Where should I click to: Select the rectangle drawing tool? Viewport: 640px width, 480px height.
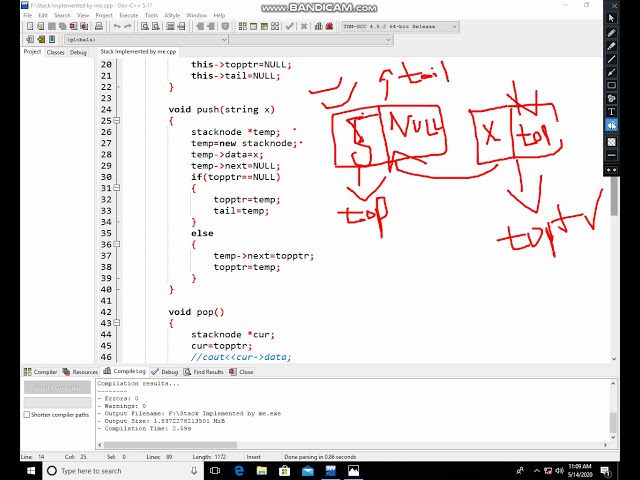[x=611, y=85]
